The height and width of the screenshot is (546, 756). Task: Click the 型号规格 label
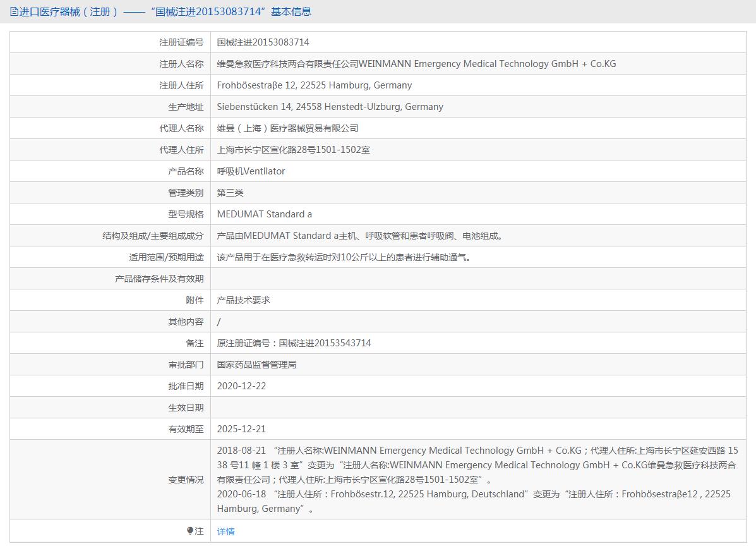point(186,214)
